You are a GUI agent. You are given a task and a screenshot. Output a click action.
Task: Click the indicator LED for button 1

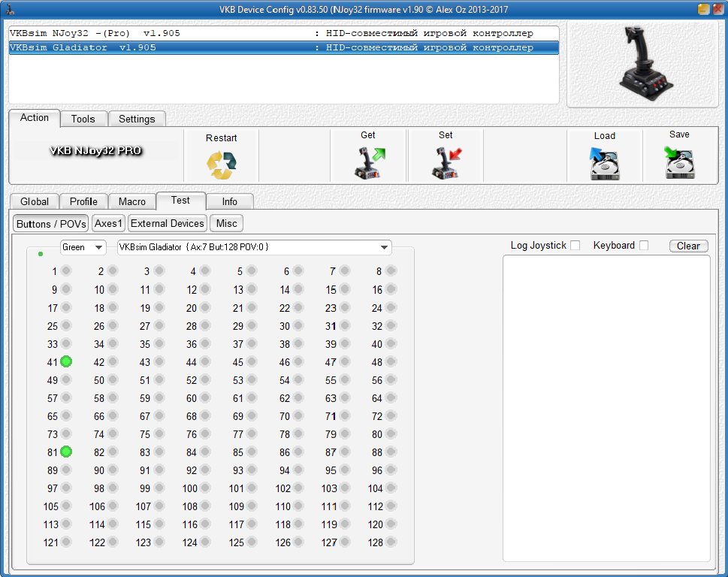pos(66,271)
